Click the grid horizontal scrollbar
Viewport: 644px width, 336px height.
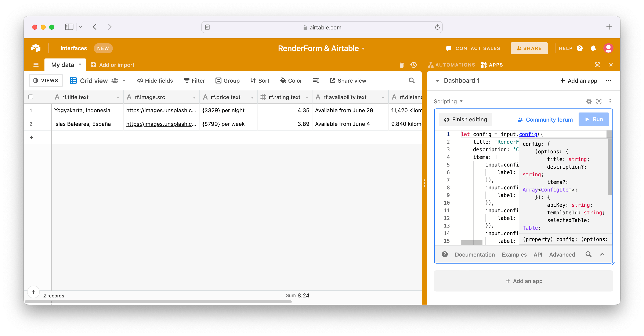tap(159, 302)
